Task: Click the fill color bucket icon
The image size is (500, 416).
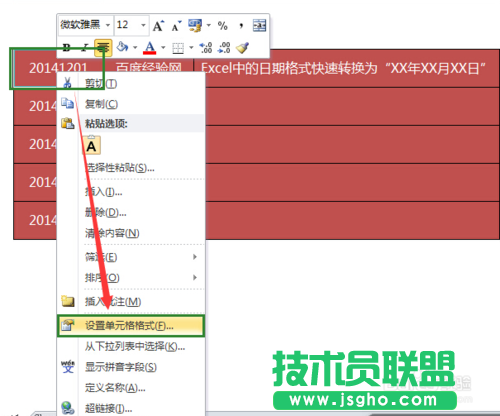Action: coord(122,47)
